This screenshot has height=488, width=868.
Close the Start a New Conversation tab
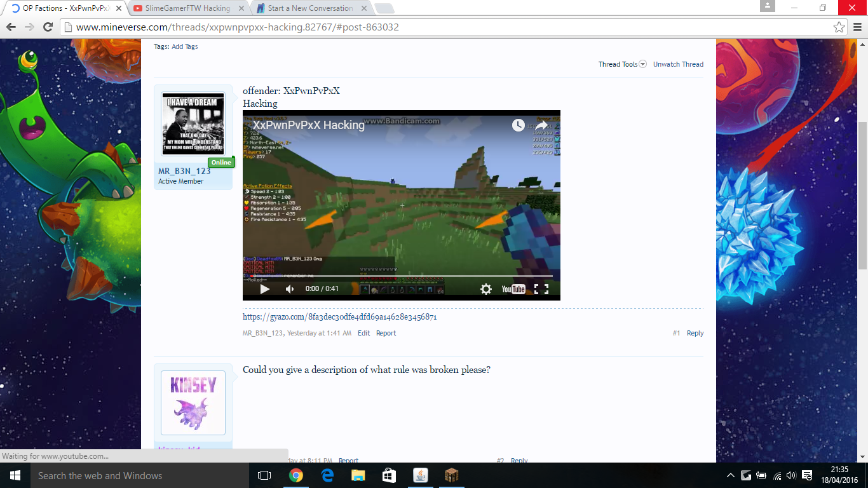coord(363,8)
